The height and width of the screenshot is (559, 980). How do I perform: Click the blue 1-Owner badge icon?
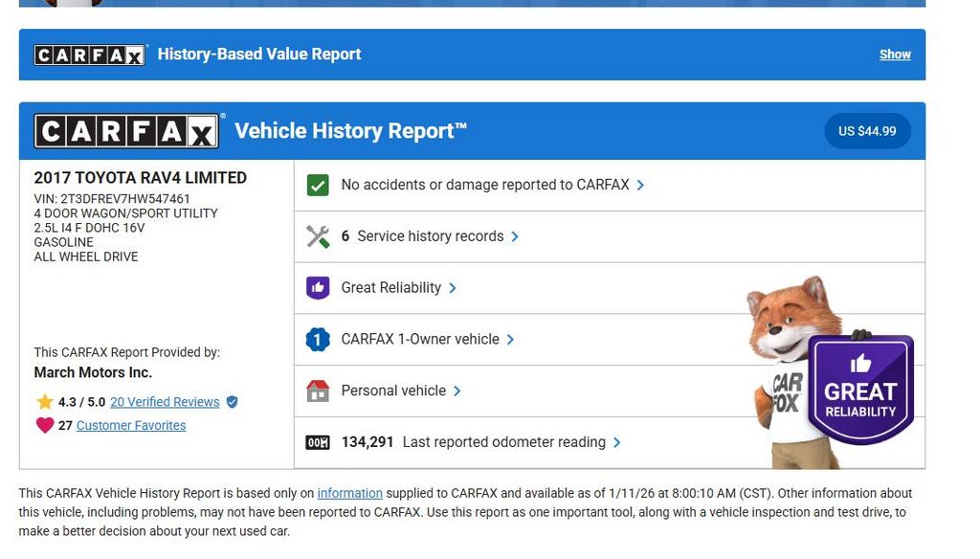pos(318,340)
